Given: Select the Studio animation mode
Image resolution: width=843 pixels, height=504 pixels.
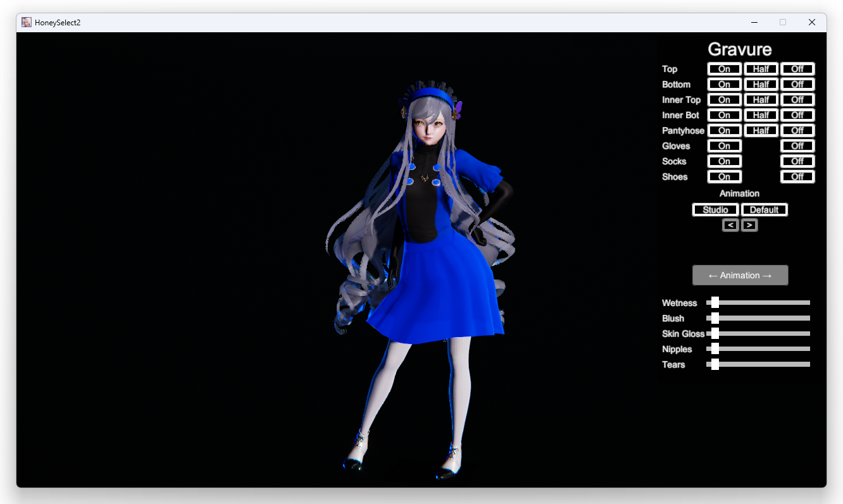Looking at the screenshot, I should coord(715,209).
